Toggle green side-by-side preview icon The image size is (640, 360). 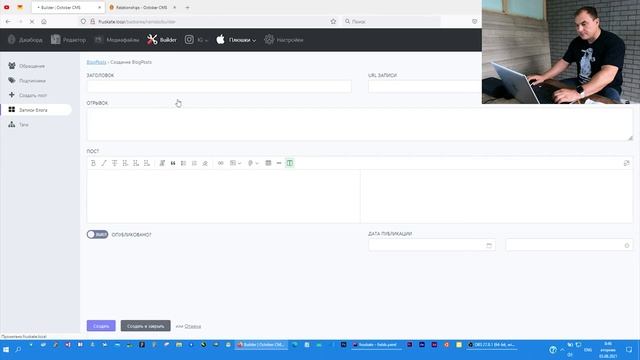(x=289, y=163)
